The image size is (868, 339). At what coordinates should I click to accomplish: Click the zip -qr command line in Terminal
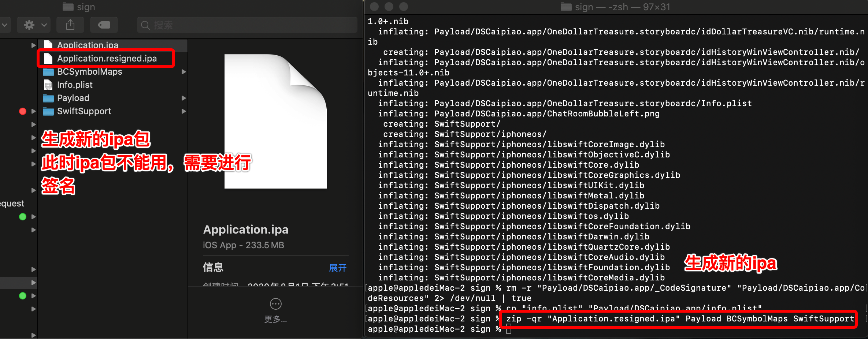pos(680,318)
